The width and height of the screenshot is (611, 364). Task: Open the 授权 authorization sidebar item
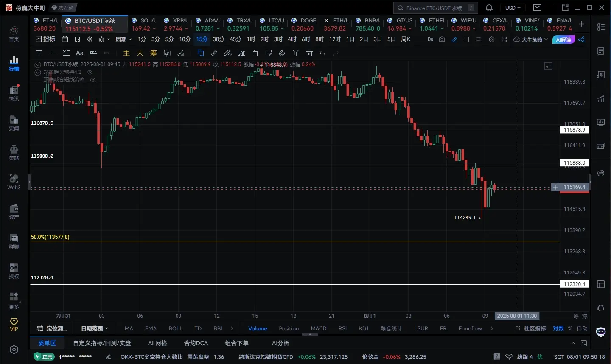[x=14, y=271]
